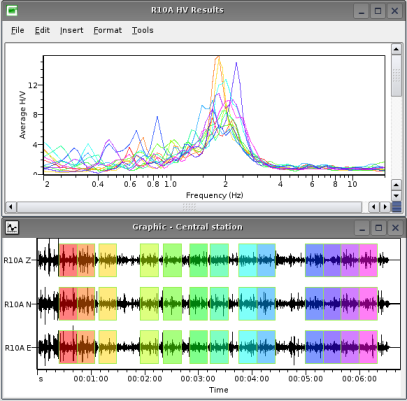Click the green R10A HV Results window icon
407x401 pixels.
(x=12, y=11)
